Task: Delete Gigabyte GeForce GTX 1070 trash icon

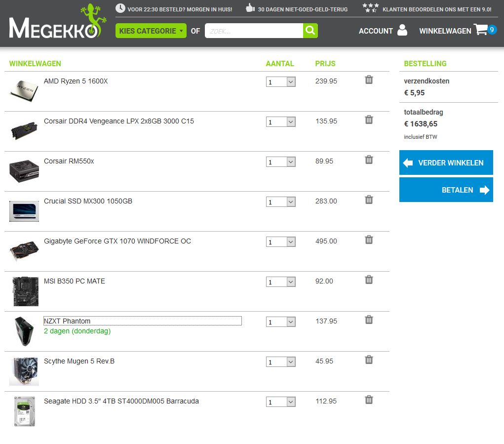Action: click(x=369, y=240)
